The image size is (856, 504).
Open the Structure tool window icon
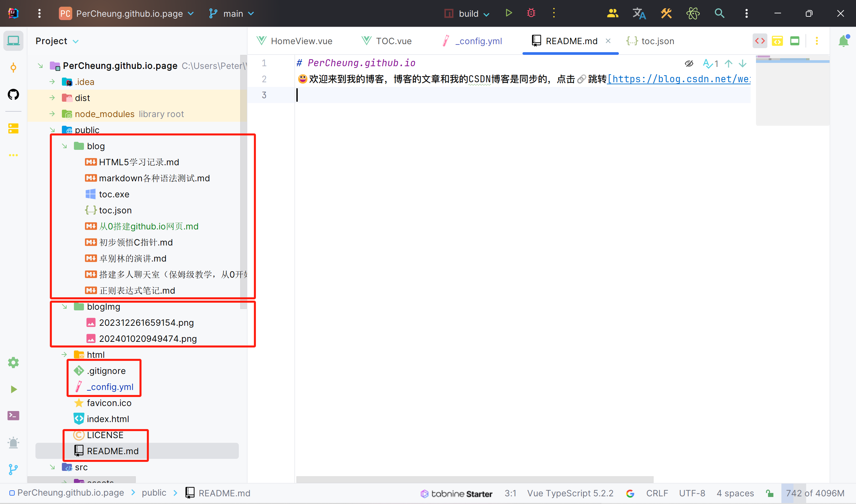(13, 128)
